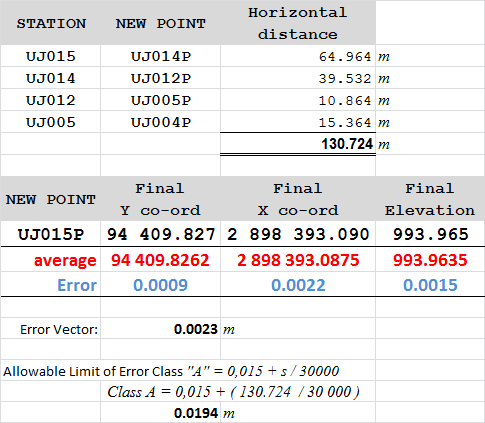
Task: Select the Error Vector label cell
Action: click(x=51, y=329)
